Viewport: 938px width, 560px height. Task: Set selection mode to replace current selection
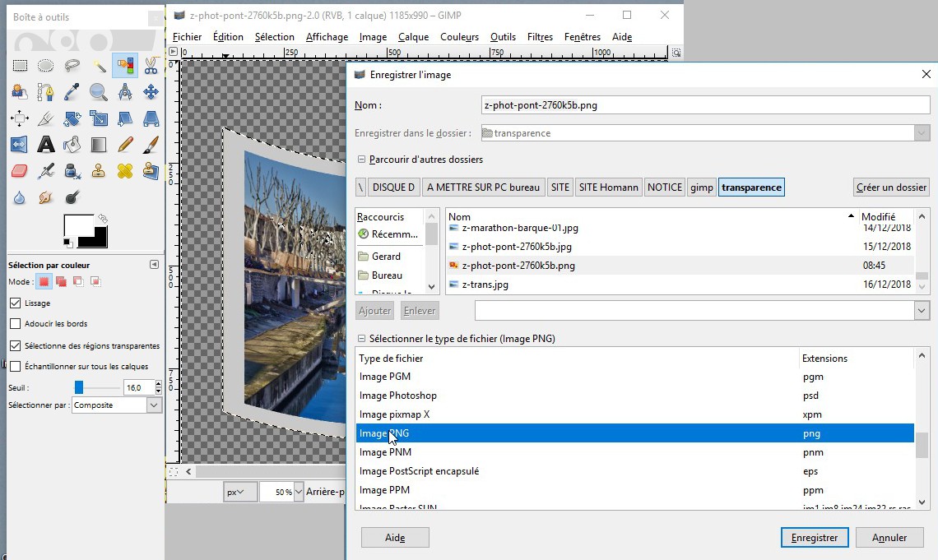(44, 281)
